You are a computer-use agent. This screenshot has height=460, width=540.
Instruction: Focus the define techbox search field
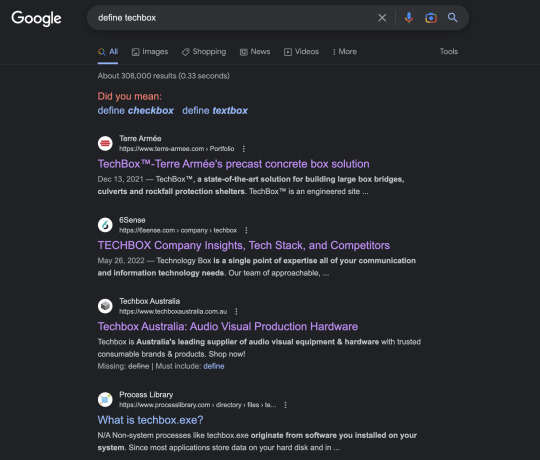coord(234,18)
